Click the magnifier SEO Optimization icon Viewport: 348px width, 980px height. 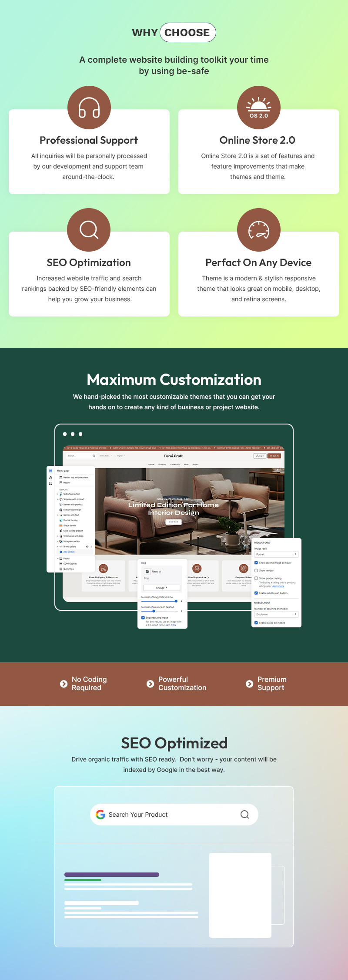89,230
